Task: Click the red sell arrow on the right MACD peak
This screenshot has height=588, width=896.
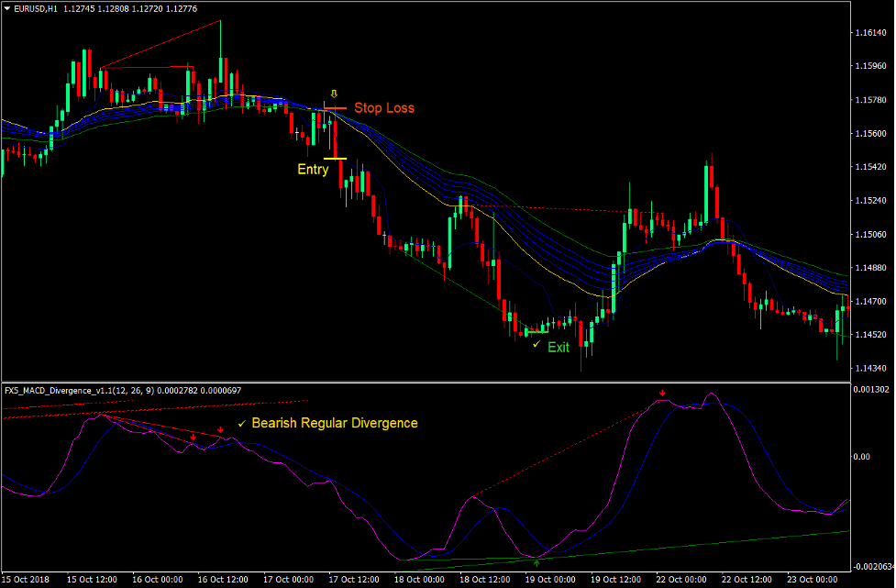Action: click(663, 394)
